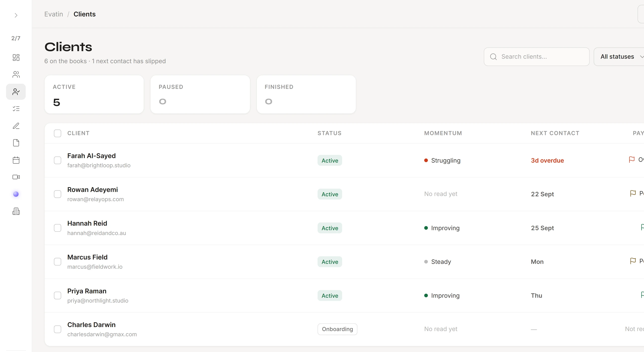Click the 3d overdue next contact
The image size is (644, 352).
[x=547, y=160]
